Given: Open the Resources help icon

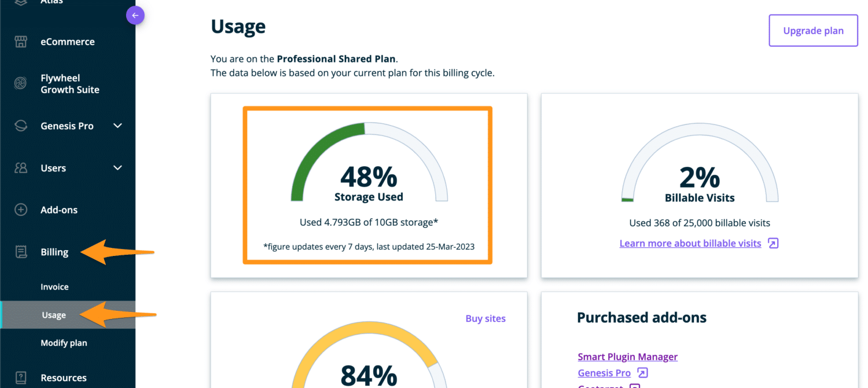Looking at the screenshot, I should (x=21, y=377).
